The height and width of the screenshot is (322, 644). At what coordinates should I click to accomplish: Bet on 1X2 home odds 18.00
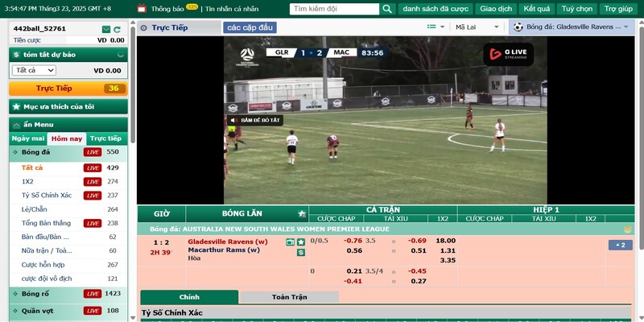coord(446,241)
